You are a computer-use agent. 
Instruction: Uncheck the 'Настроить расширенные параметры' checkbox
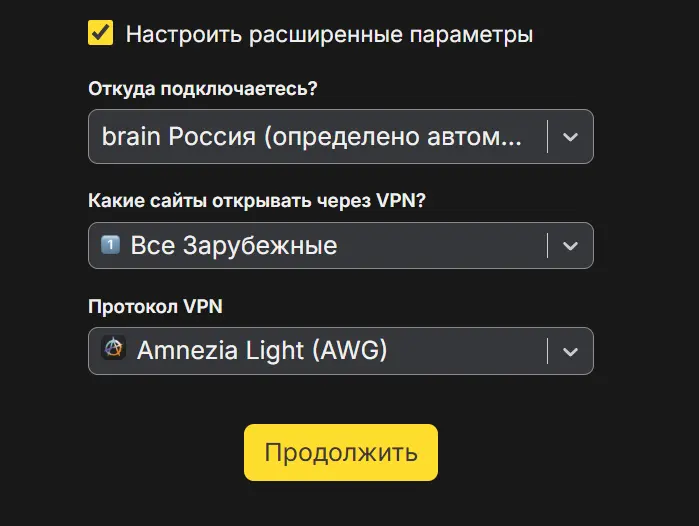coord(100,33)
